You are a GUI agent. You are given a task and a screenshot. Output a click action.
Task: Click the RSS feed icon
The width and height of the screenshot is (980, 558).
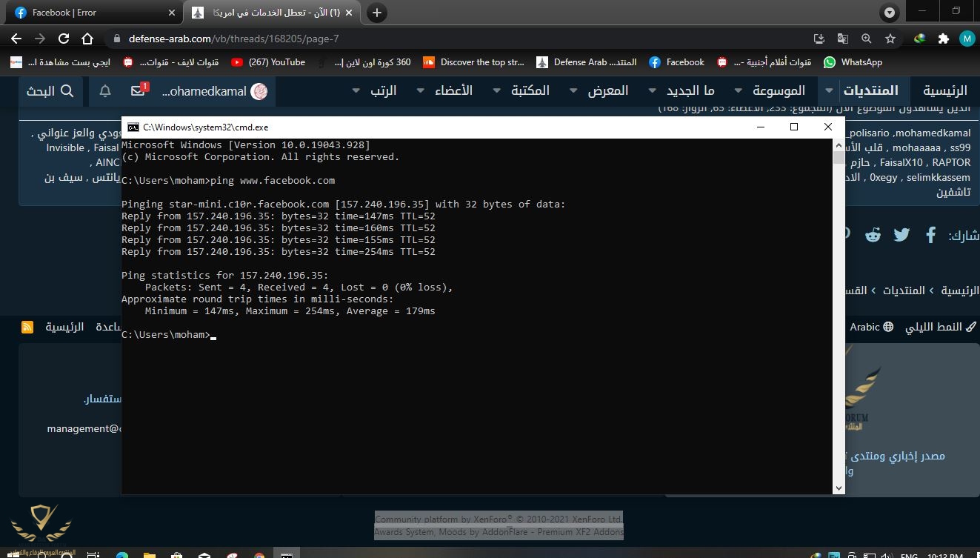27,327
